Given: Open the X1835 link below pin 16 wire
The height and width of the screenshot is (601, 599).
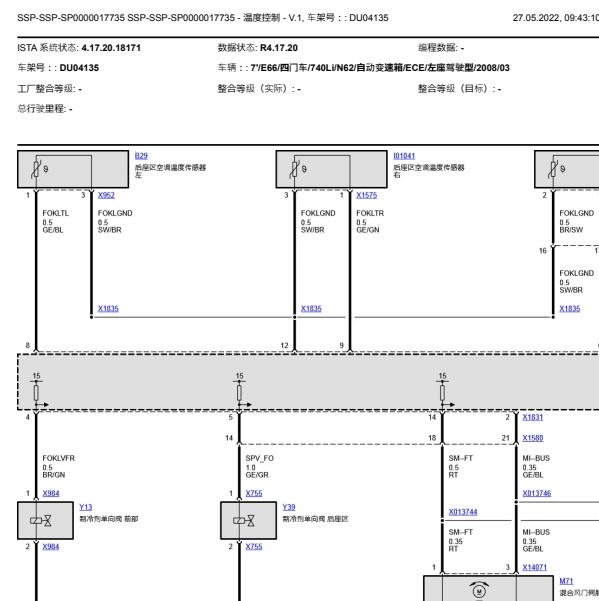Looking at the screenshot, I should click(570, 309).
